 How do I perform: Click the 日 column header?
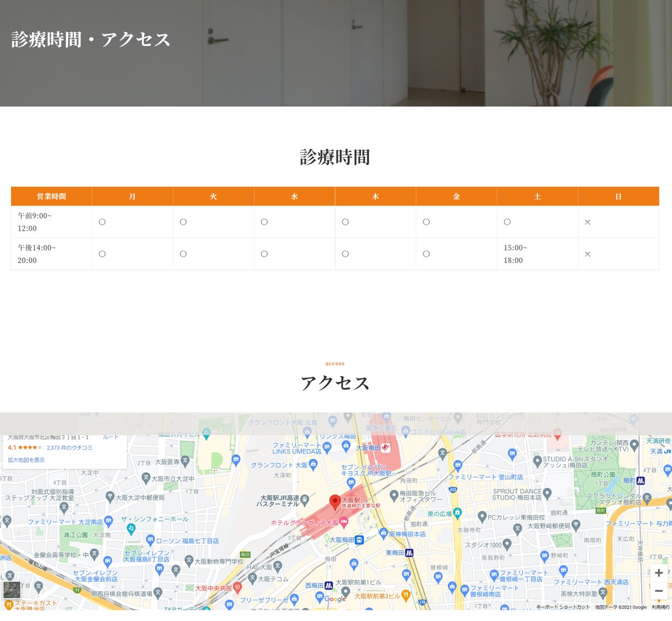pyautogui.click(x=618, y=196)
